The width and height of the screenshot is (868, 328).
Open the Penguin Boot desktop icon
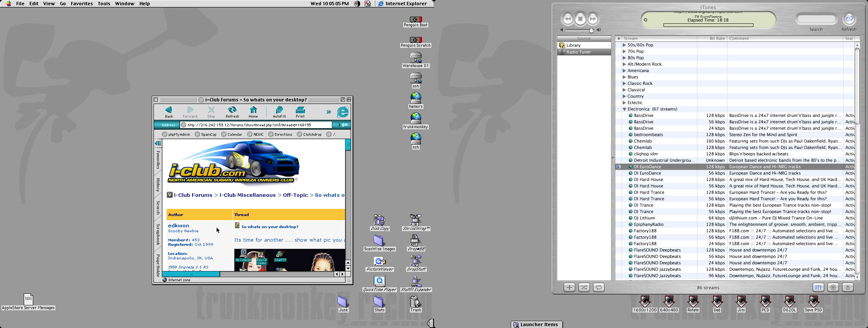tap(416, 22)
